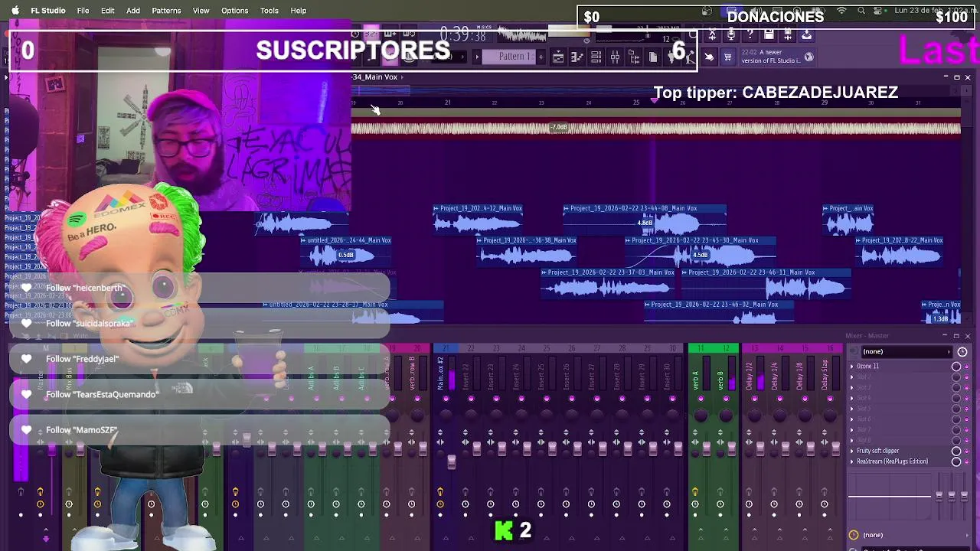
Task: Open the Fruity soft clipper slot arrow
Action: [x=851, y=451]
